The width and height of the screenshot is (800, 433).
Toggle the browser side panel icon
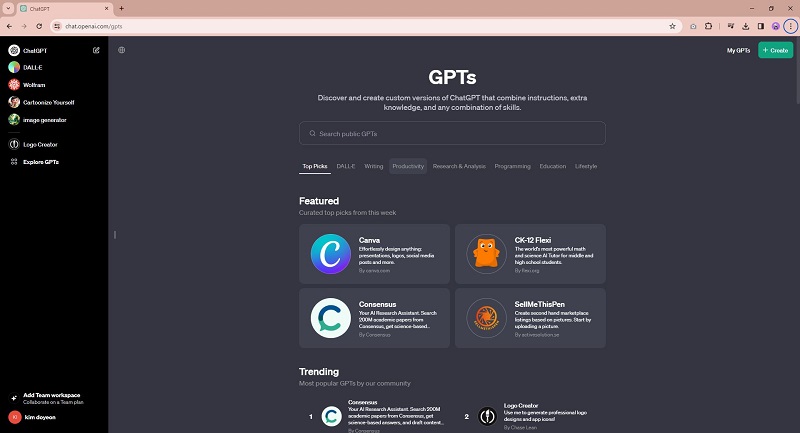pyautogui.click(x=761, y=26)
